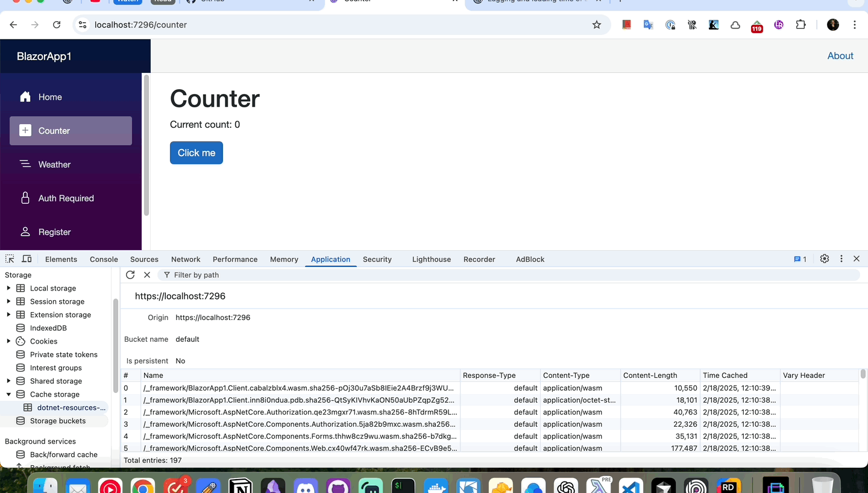The height and width of the screenshot is (493, 868).
Task: Bookmark this page with the star icon
Action: (596, 25)
